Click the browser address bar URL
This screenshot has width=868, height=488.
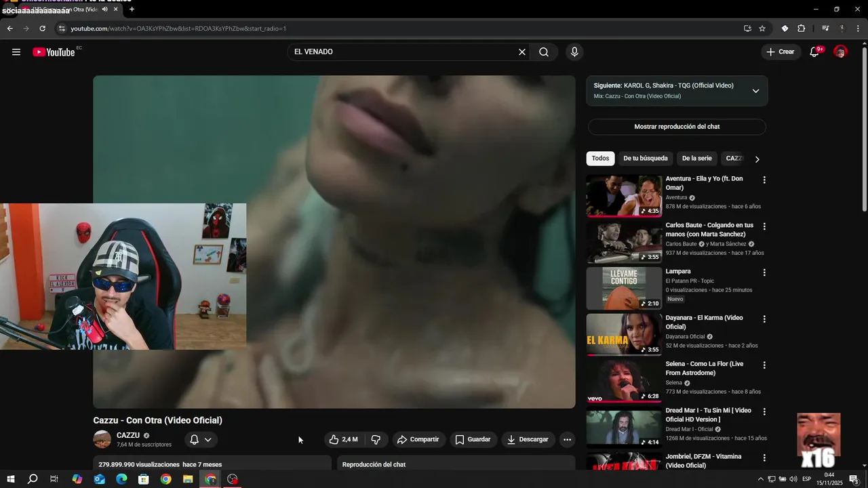coord(178,28)
